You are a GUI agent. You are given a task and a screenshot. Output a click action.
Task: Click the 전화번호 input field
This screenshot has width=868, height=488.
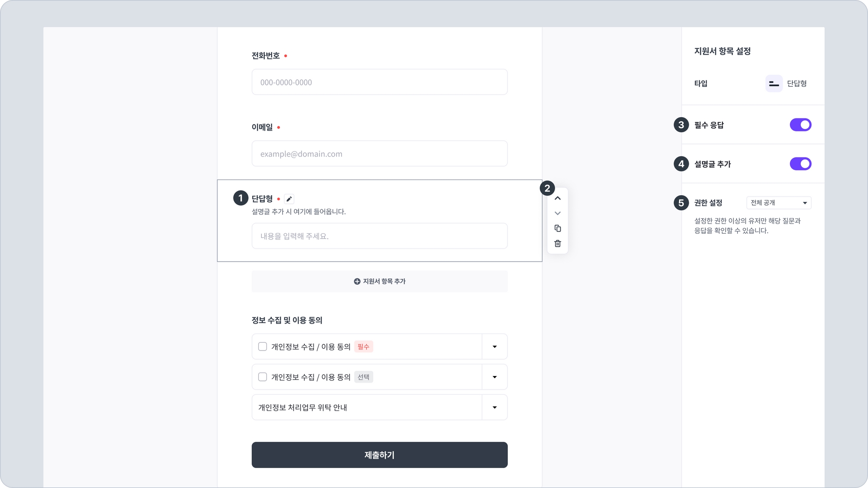(x=379, y=82)
